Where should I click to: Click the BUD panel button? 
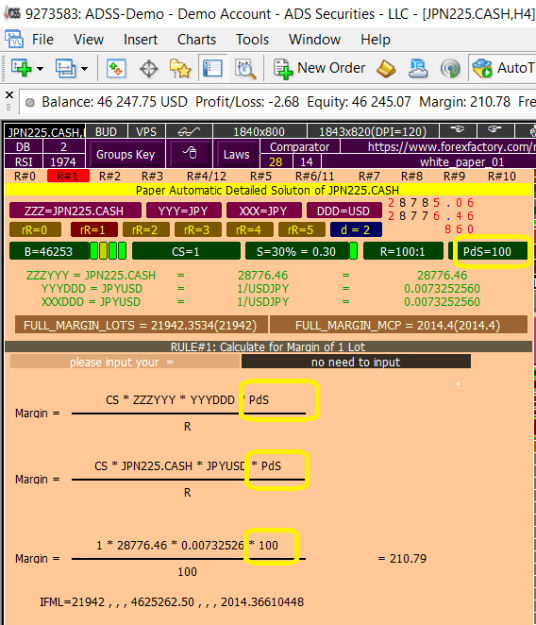(106, 132)
